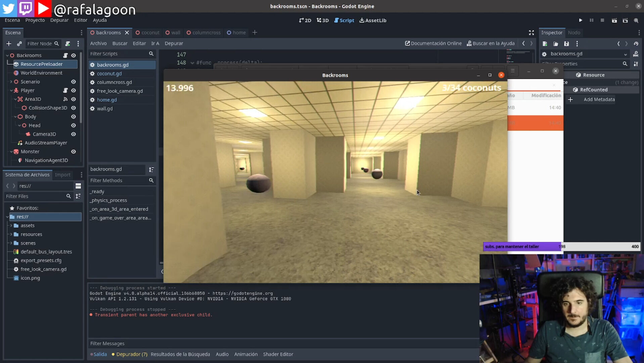Click the add new node plus icon
Viewport: 644px width, 363px height.
pyautogui.click(x=9, y=44)
